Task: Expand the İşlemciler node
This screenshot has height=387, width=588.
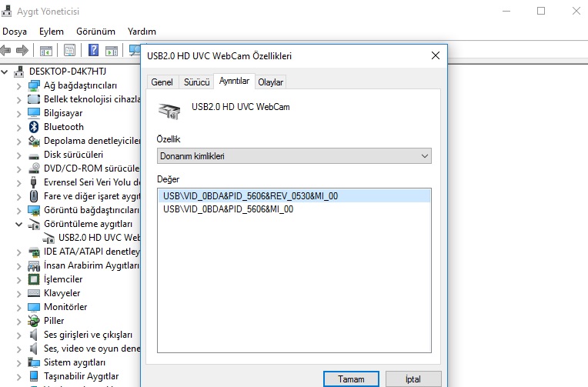Action: coord(18,279)
